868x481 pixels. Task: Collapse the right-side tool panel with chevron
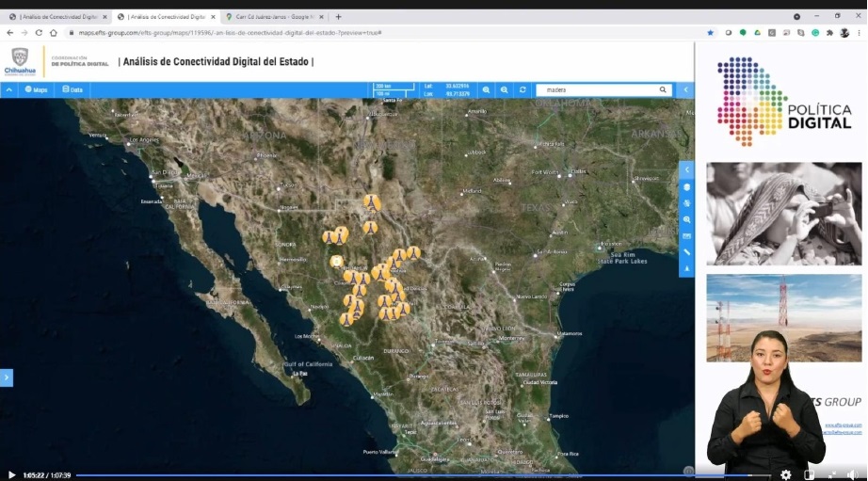[x=686, y=169]
